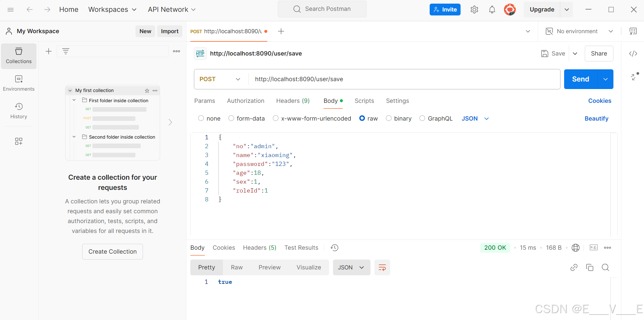Image resolution: width=644 pixels, height=320 pixels.
Task: Go forward with the right arrow
Action: pyautogui.click(x=47, y=10)
